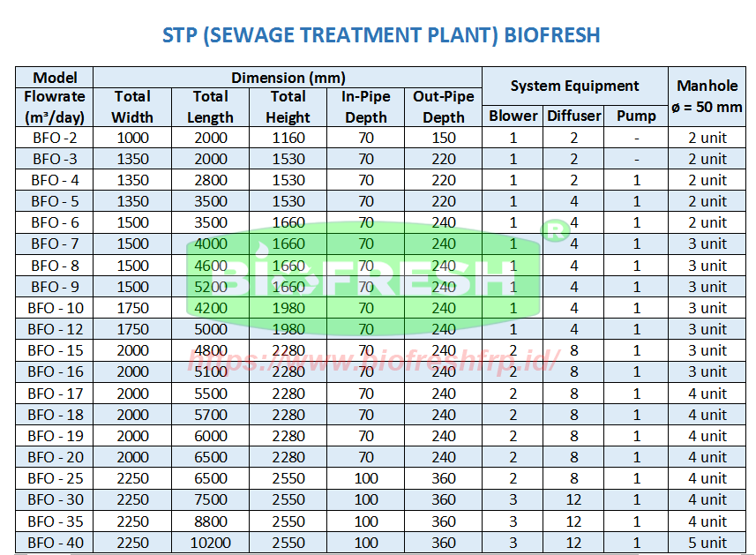
Task: Select the model cell 'BFO - 4'
Action: point(55,180)
